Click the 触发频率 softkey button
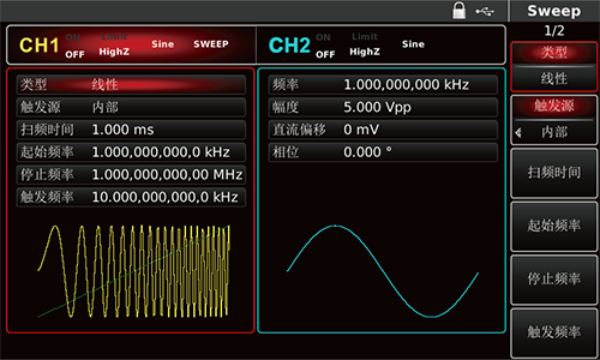The image size is (600, 360). tap(554, 332)
